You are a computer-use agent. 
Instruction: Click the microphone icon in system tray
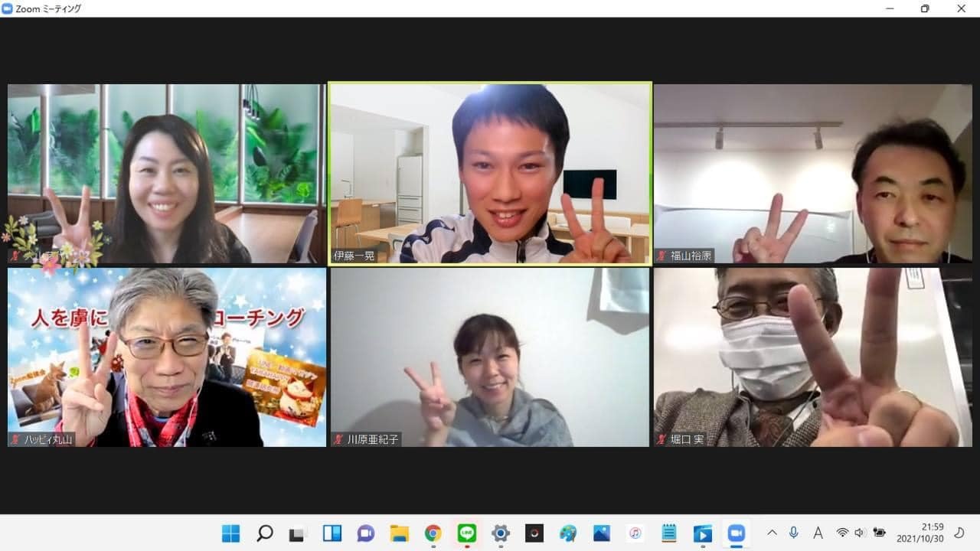click(794, 533)
